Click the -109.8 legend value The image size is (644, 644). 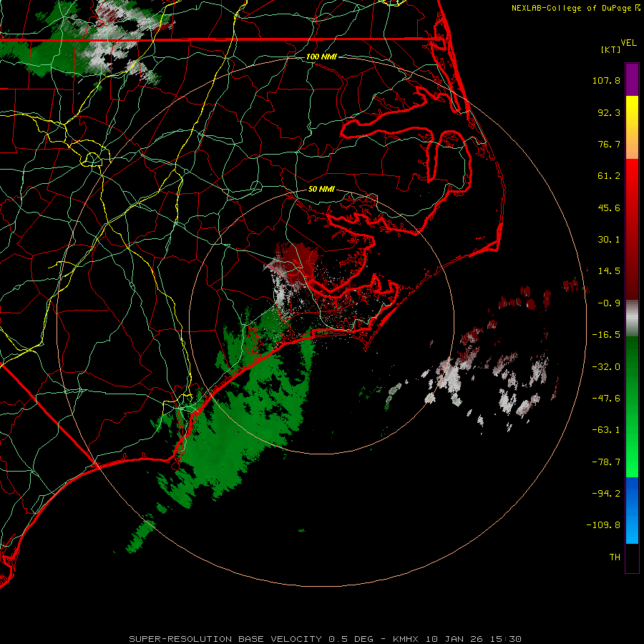(x=603, y=525)
